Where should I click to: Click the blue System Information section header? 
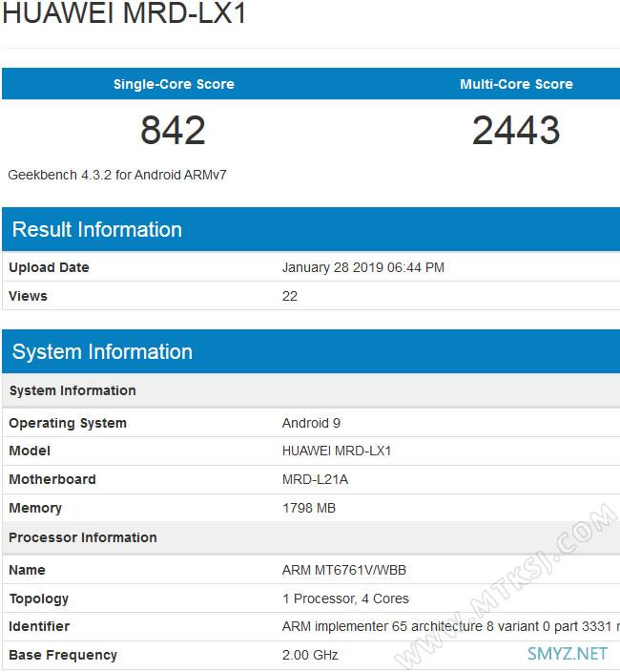pyautogui.click(x=311, y=351)
